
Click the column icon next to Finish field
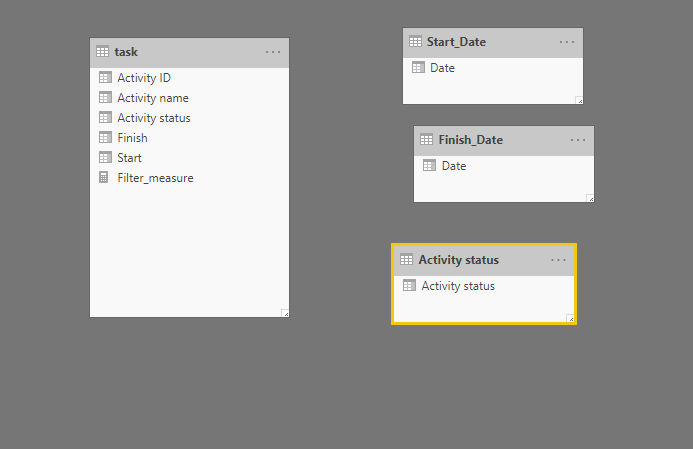[105, 138]
